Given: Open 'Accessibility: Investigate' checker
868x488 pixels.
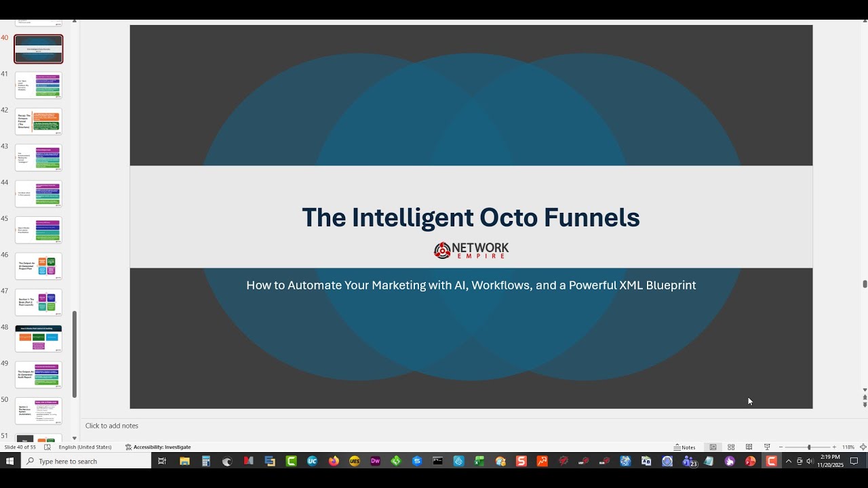Looking at the screenshot, I should pos(158,447).
